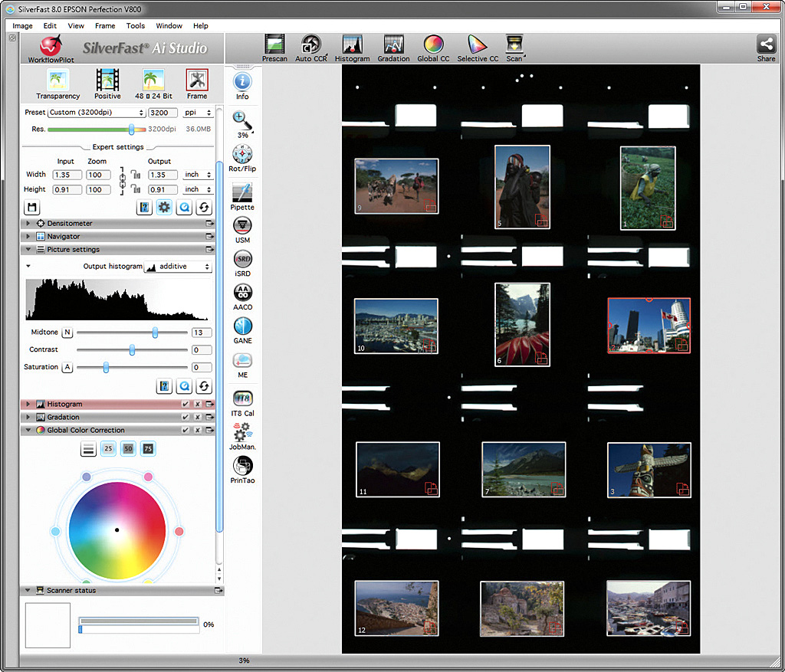Toggle the Saturation A auto button
This screenshot has width=785, height=672.
(x=67, y=367)
